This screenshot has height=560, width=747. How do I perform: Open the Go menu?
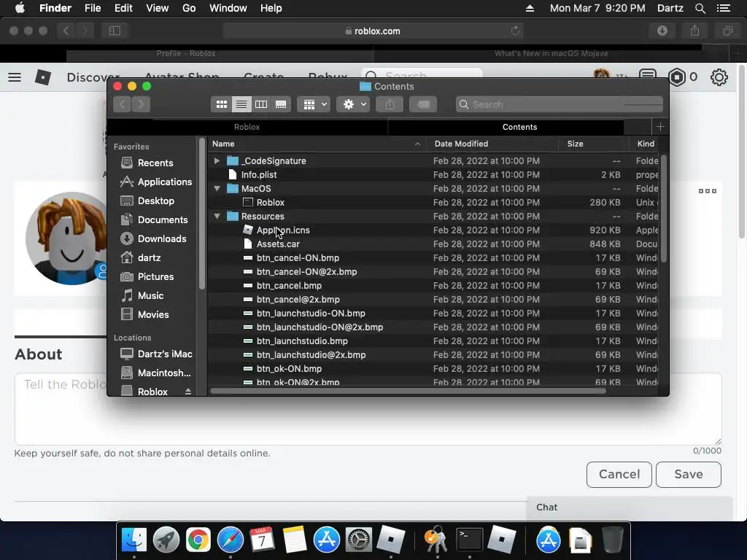[x=189, y=8]
